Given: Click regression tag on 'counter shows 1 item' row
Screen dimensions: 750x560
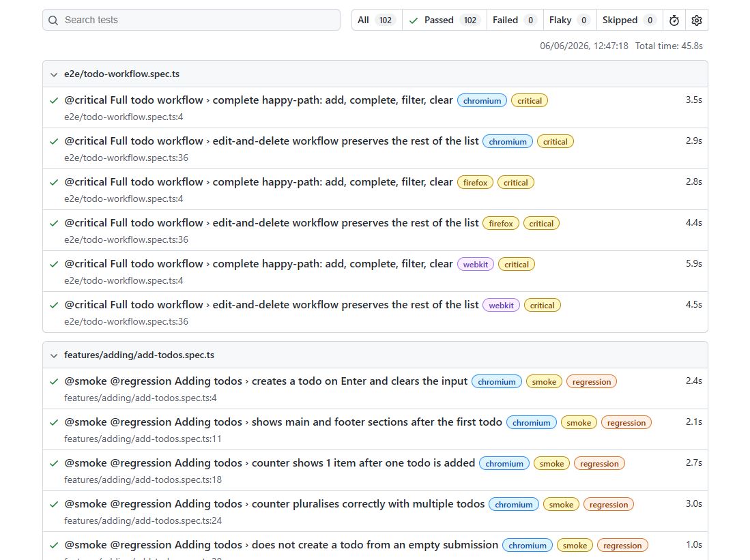Looking at the screenshot, I should [x=599, y=463].
